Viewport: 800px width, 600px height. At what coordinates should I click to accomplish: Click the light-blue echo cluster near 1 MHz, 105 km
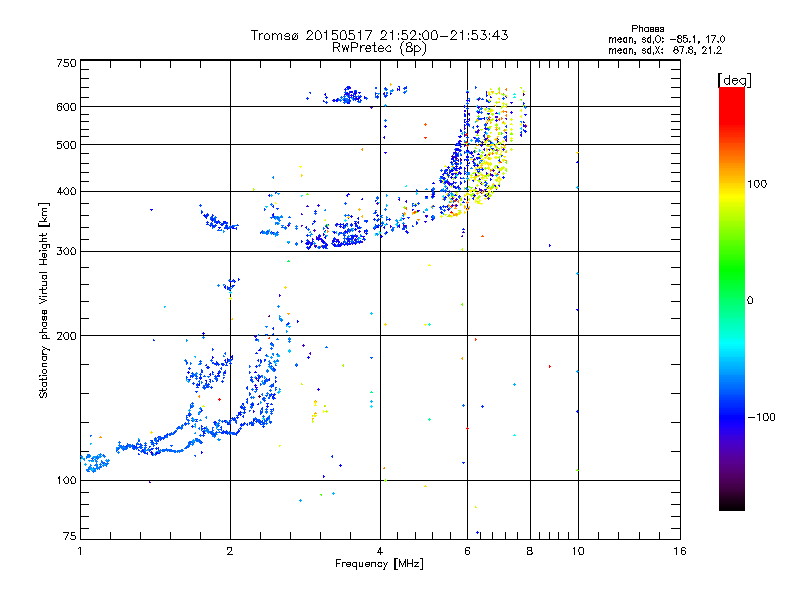coord(95,462)
